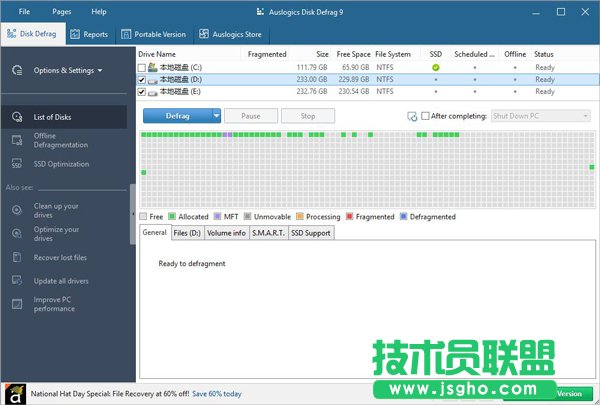
Task: Click the Fragmented legend color swatch
Action: point(349,216)
